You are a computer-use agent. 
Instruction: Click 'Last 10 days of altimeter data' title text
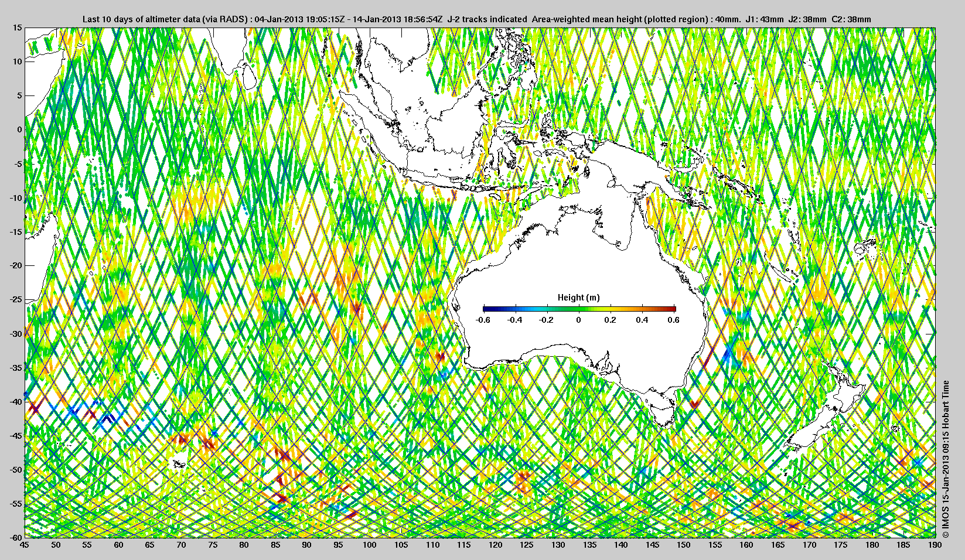pos(141,19)
